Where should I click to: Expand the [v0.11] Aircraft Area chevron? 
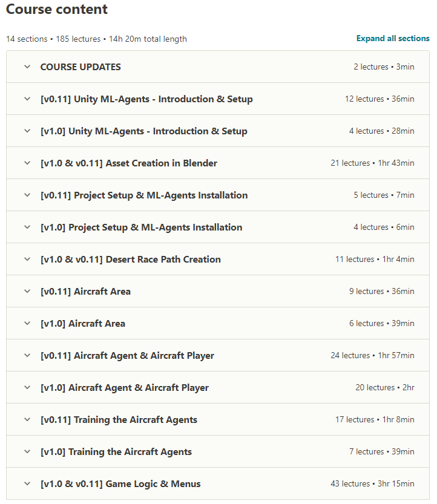[27, 291]
